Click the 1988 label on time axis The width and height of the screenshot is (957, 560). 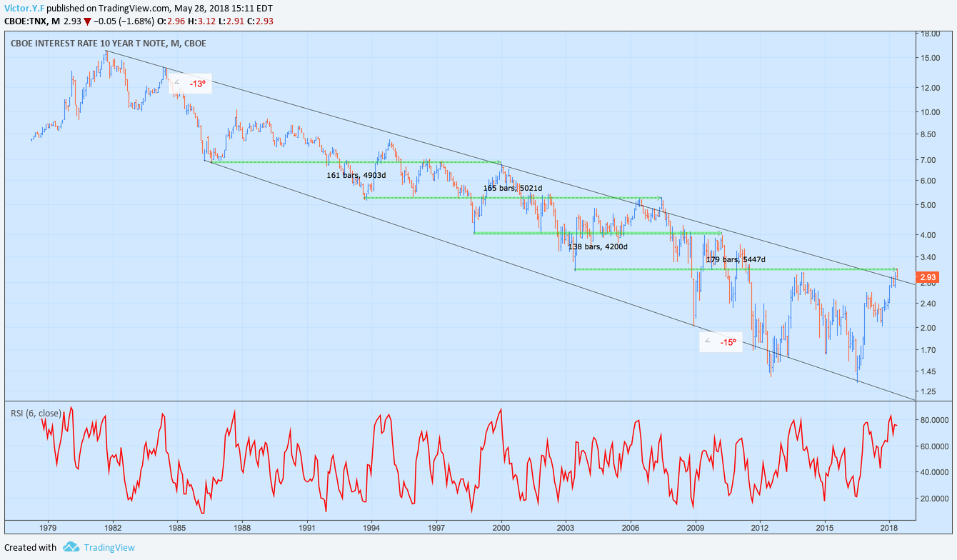pos(241,528)
